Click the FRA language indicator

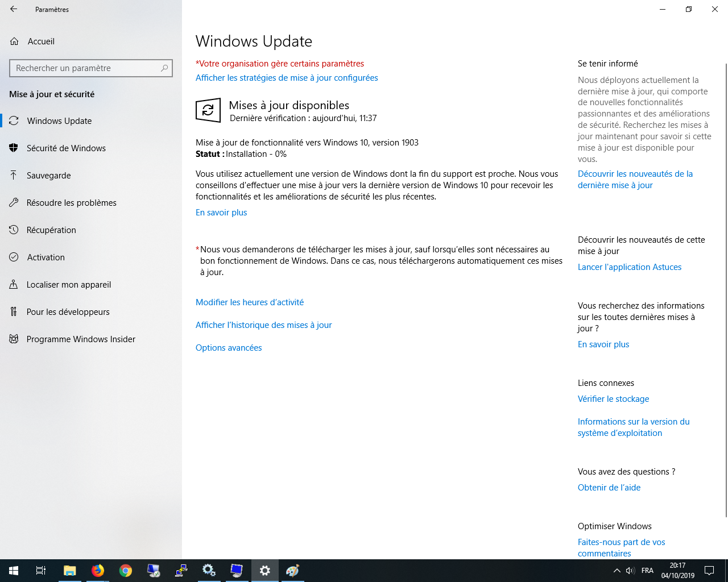click(647, 571)
